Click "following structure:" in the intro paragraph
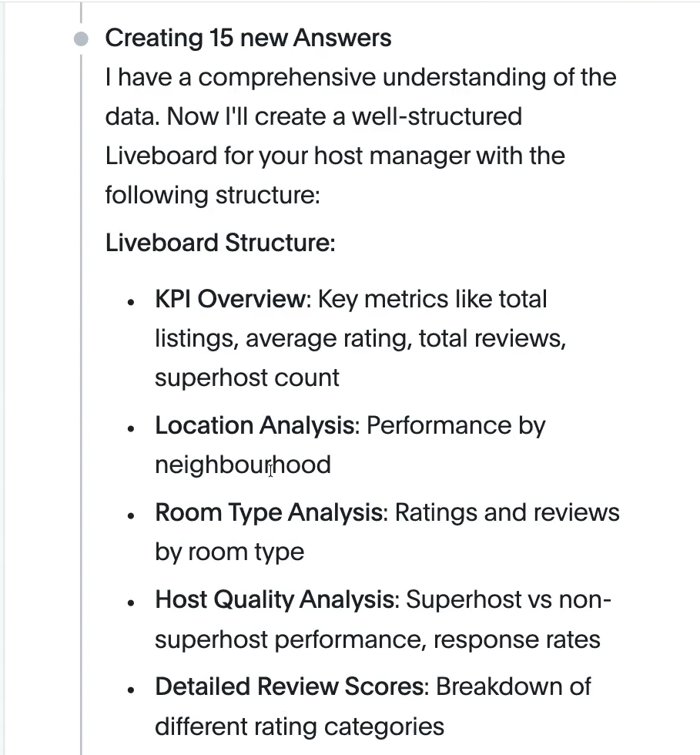Image resolution: width=700 pixels, height=755 pixels. coord(213,194)
